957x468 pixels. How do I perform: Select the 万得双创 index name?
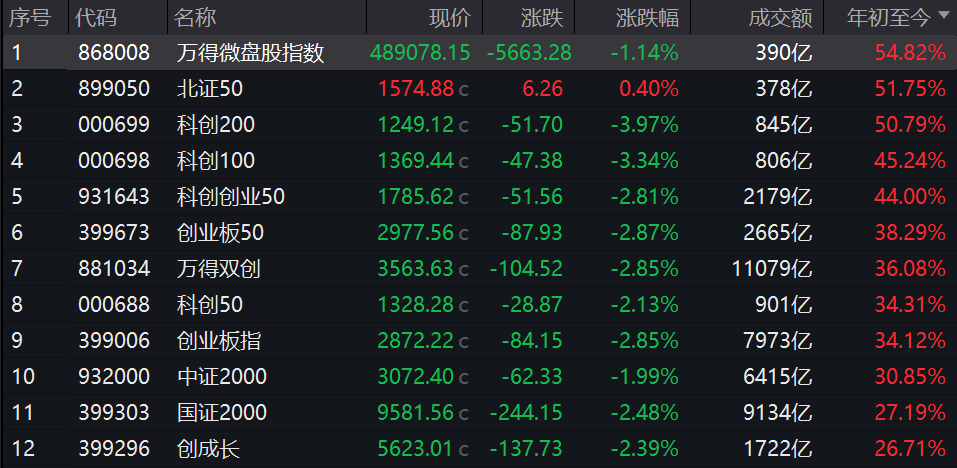(x=218, y=268)
